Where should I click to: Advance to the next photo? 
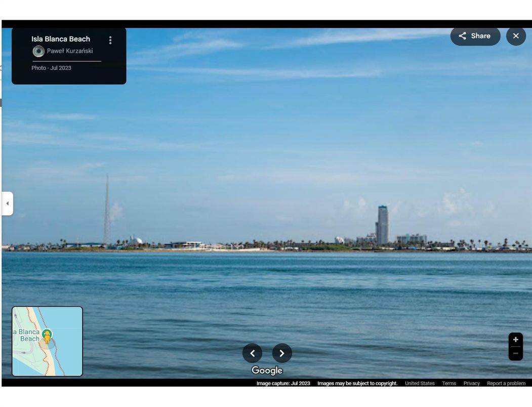(282, 353)
